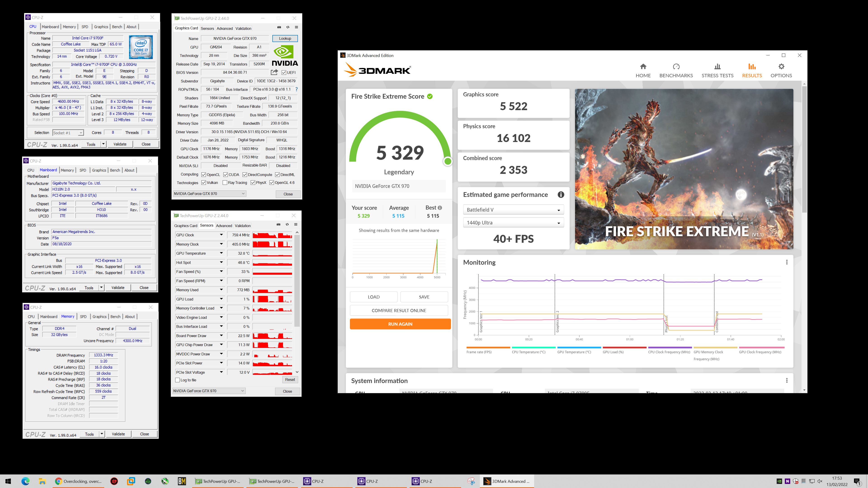This screenshot has width=868, height=488.
Task: Toggle UEFI checkbox in GPU-Z
Action: (x=284, y=72)
